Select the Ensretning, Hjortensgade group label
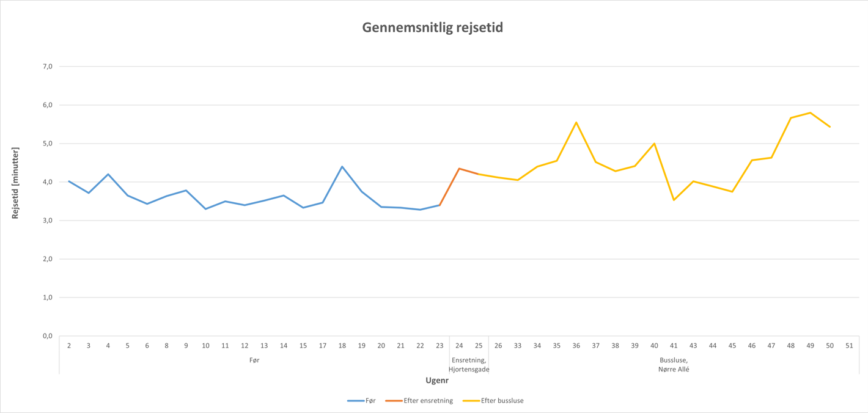This screenshot has height=413, width=868. [x=469, y=365]
